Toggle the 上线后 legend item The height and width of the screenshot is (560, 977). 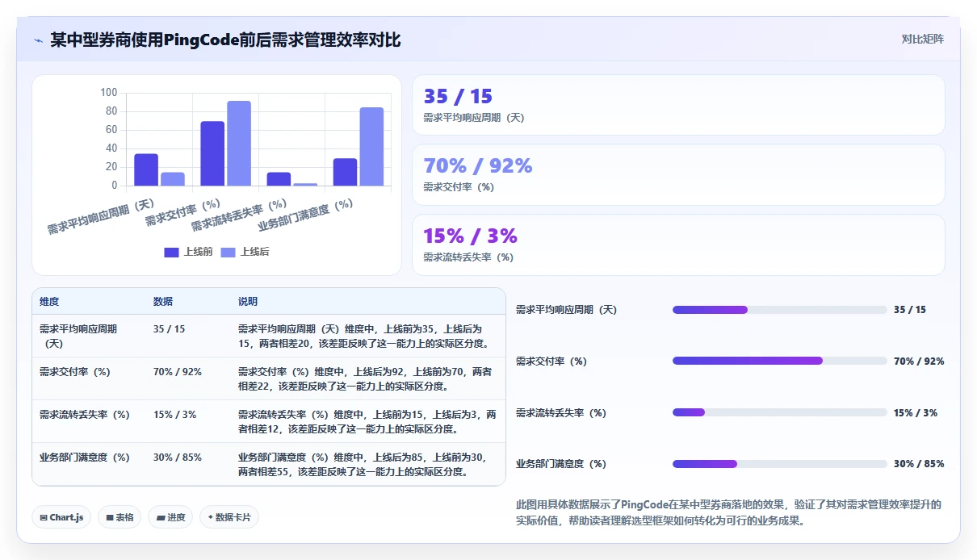[x=245, y=252]
